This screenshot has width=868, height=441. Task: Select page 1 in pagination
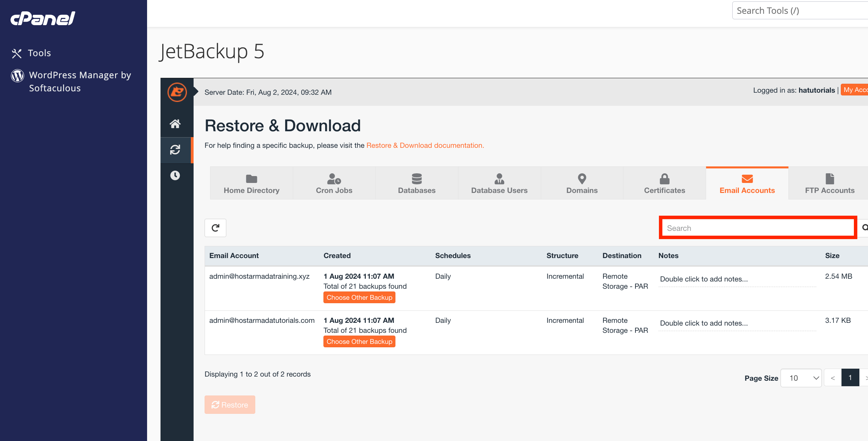click(x=850, y=378)
